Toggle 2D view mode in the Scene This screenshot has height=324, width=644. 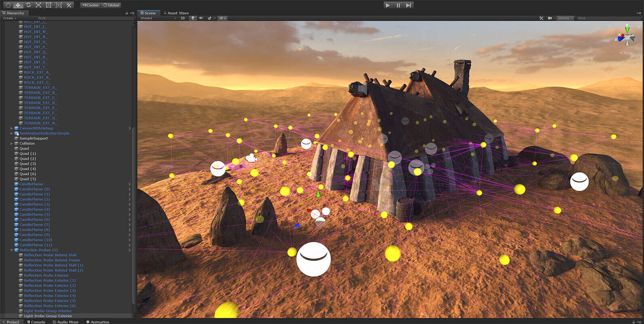click(182, 18)
